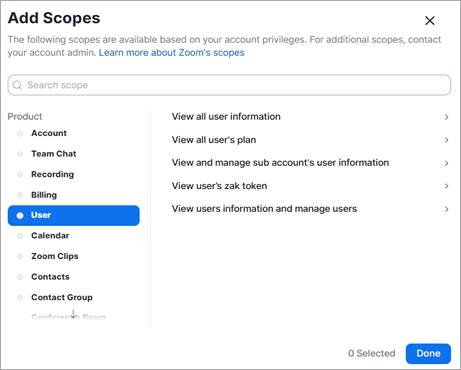Click the Done button

pyautogui.click(x=428, y=353)
